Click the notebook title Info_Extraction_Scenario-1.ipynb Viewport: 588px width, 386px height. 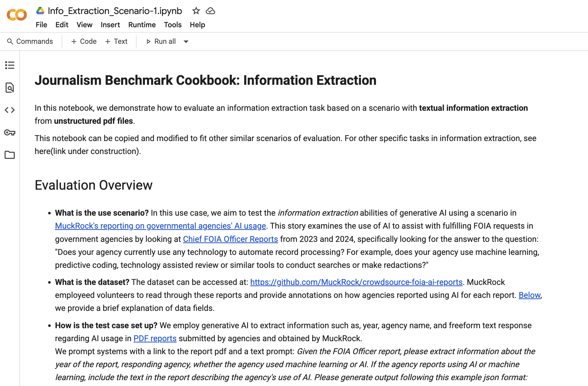[x=115, y=11]
